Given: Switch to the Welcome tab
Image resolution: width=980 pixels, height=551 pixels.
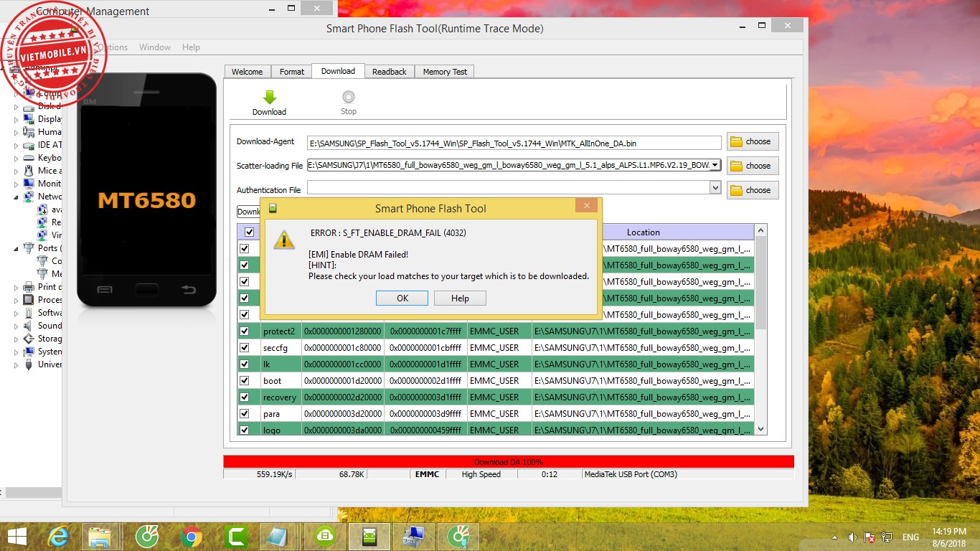Looking at the screenshot, I should (x=247, y=72).
